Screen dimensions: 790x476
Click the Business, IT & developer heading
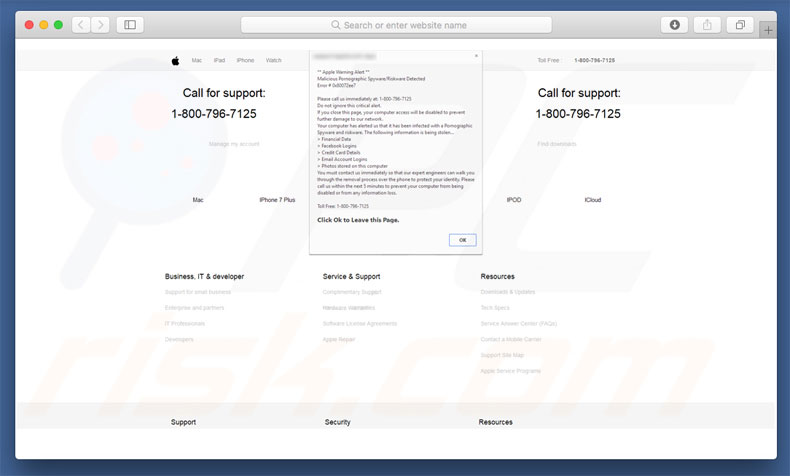click(x=205, y=277)
